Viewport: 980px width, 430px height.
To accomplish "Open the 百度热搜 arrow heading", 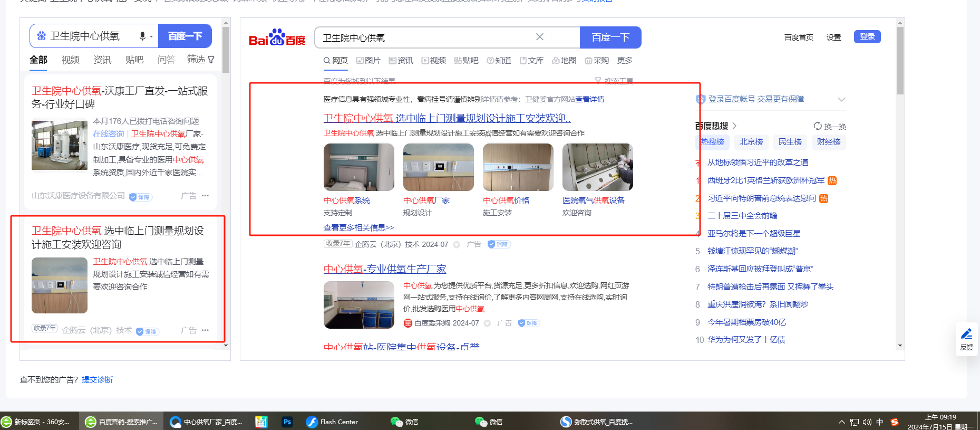I will click(x=715, y=126).
